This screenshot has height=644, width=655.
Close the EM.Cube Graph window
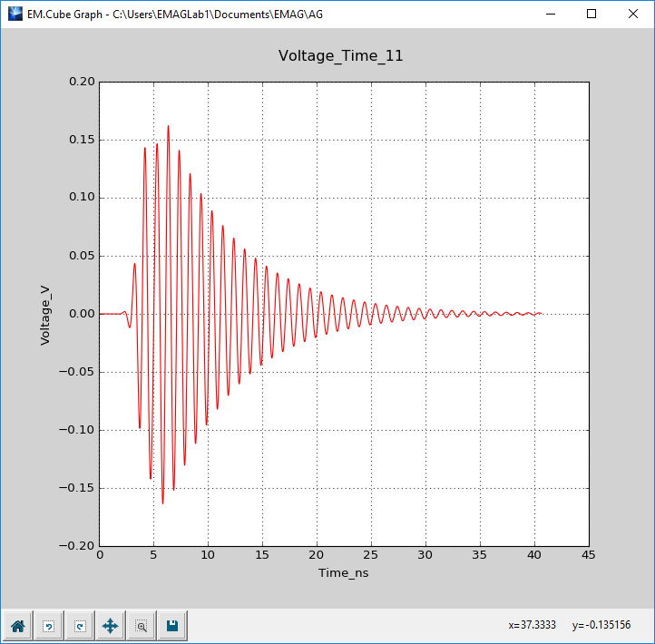[632, 14]
